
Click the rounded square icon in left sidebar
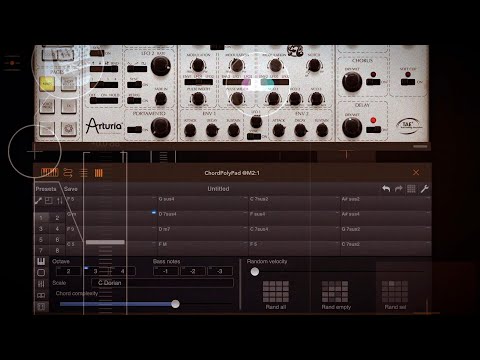click(x=41, y=273)
